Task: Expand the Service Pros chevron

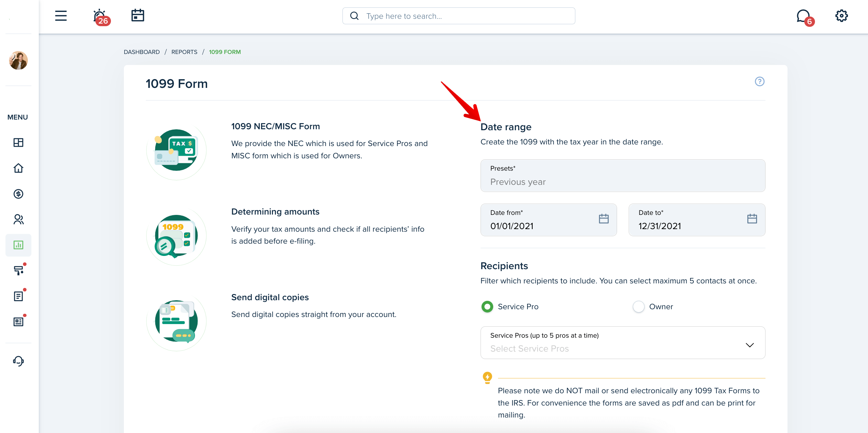Action: (x=749, y=345)
